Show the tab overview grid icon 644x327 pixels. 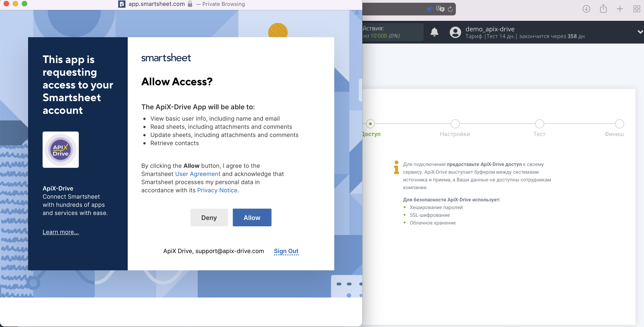click(637, 9)
